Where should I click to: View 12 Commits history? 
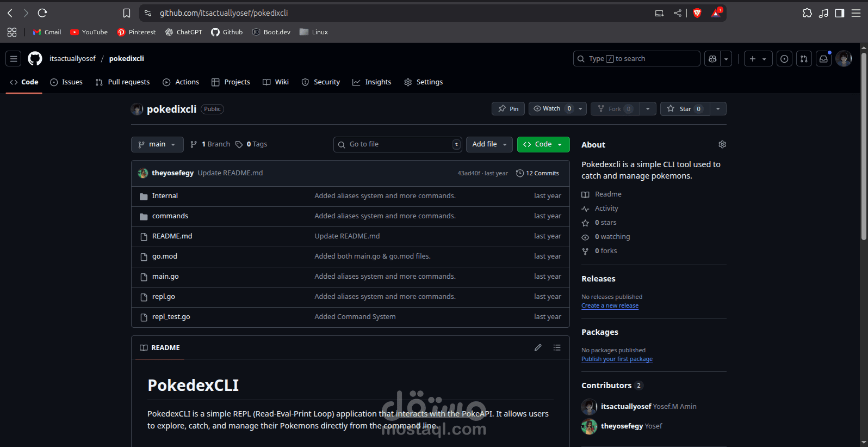[537, 173]
